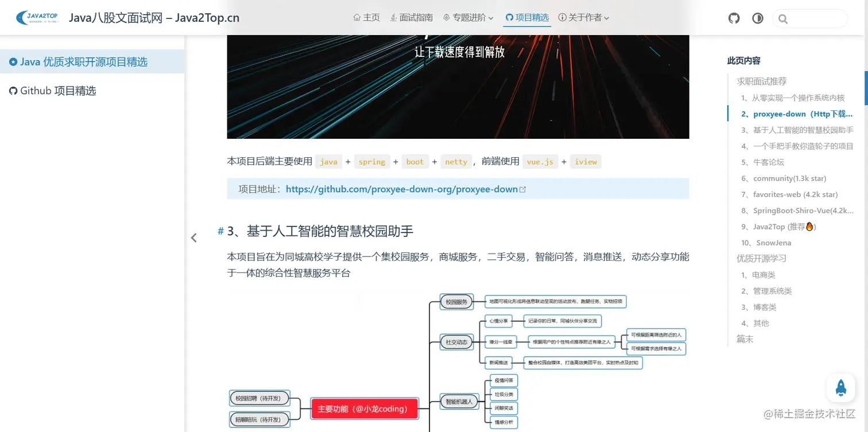Open the external-link icon next to proxyee-down URL
This screenshot has height=432, width=868.
(x=523, y=189)
